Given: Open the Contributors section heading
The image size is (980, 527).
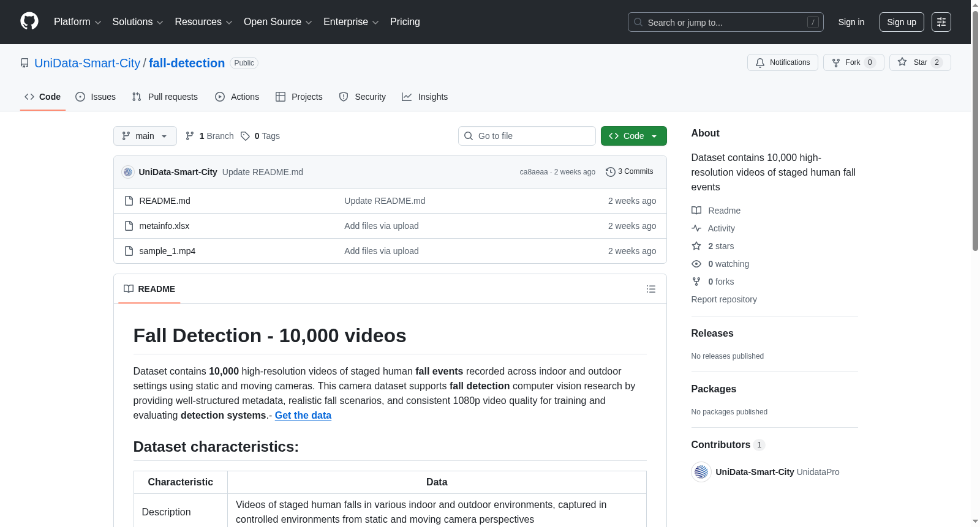Looking at the screenshot, I should (x=728, y=444).
